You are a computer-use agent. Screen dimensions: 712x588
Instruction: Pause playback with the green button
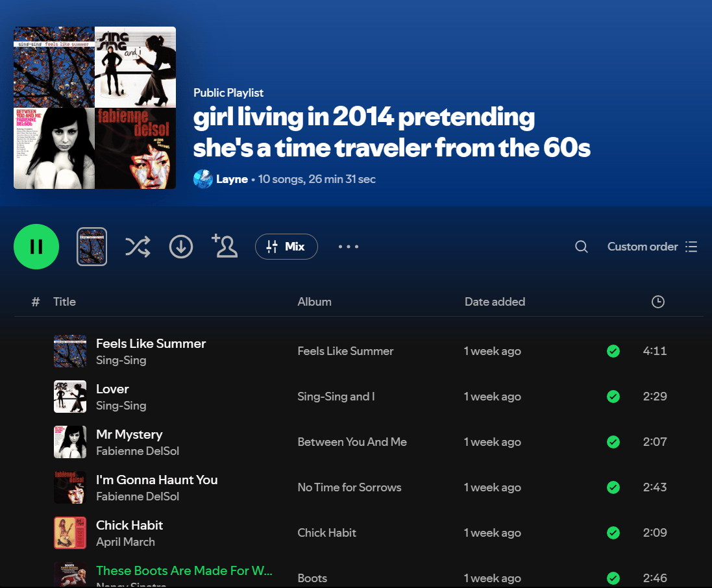[x=36, y=247]
